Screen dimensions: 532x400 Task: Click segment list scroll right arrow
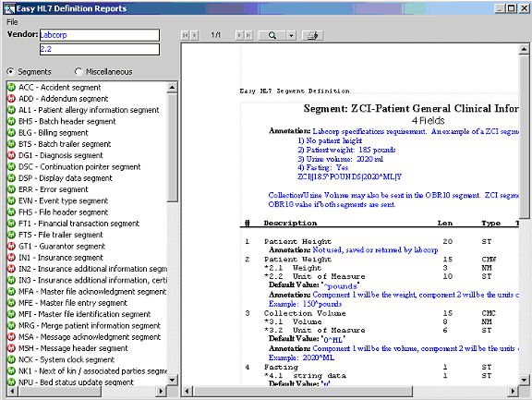tap(161, 391)
